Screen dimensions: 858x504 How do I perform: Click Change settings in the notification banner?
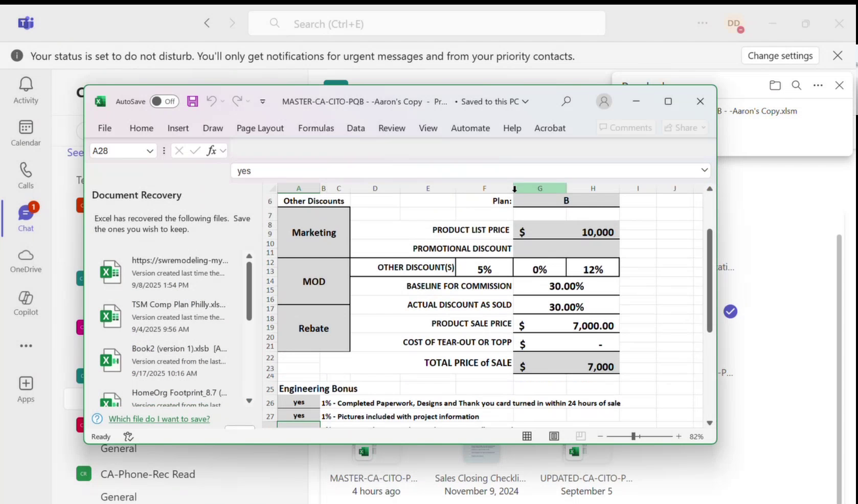pos(780,56)
